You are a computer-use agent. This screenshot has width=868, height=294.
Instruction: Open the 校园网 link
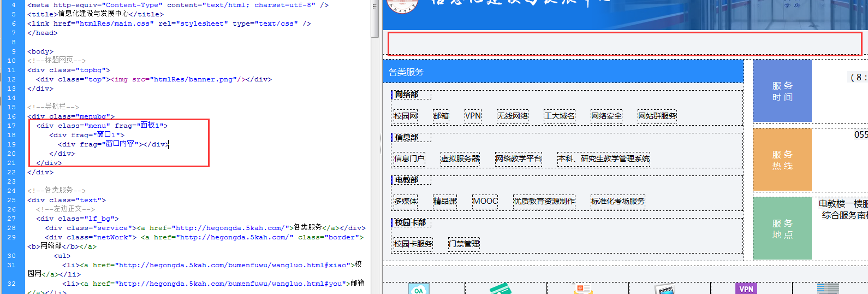(x=406, y=116)
